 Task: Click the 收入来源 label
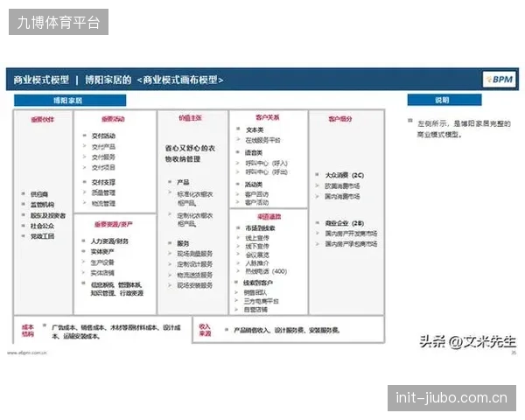pos(205,330)
